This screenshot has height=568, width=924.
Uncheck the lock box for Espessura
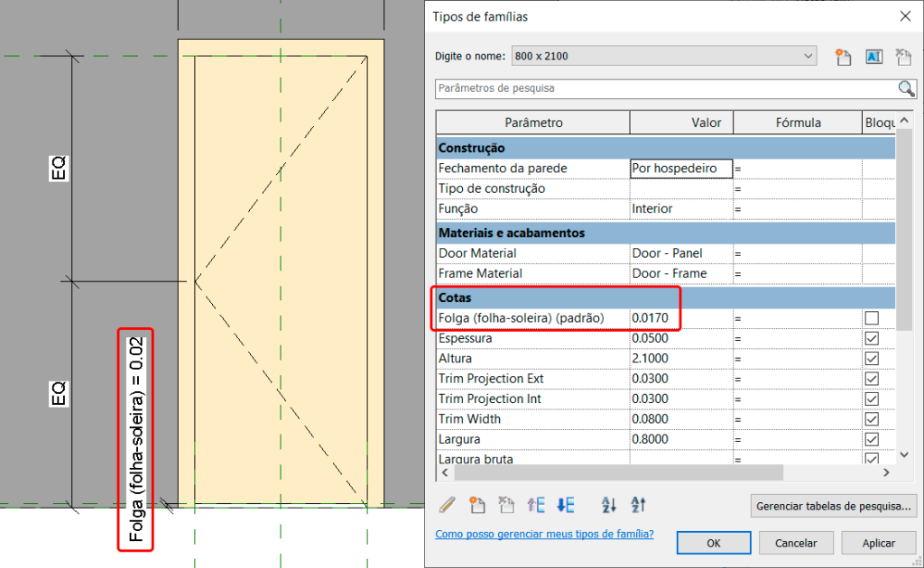(x=872, y=338)
